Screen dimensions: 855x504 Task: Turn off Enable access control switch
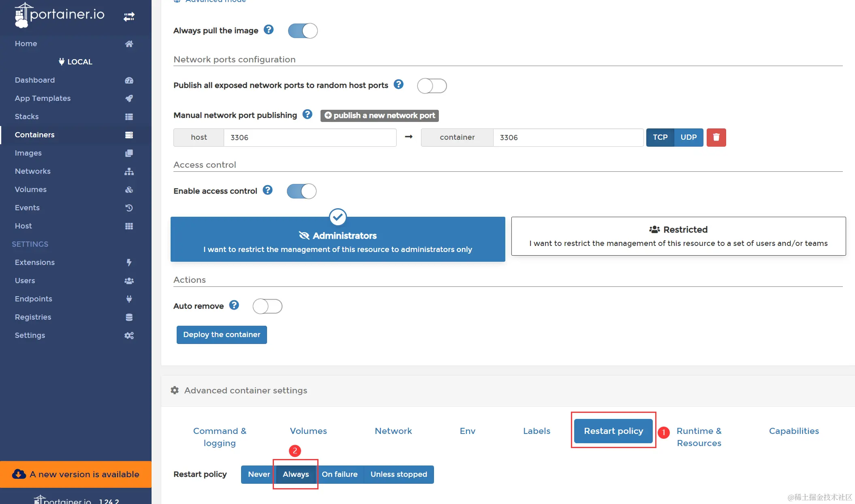[x=301, y=191]
